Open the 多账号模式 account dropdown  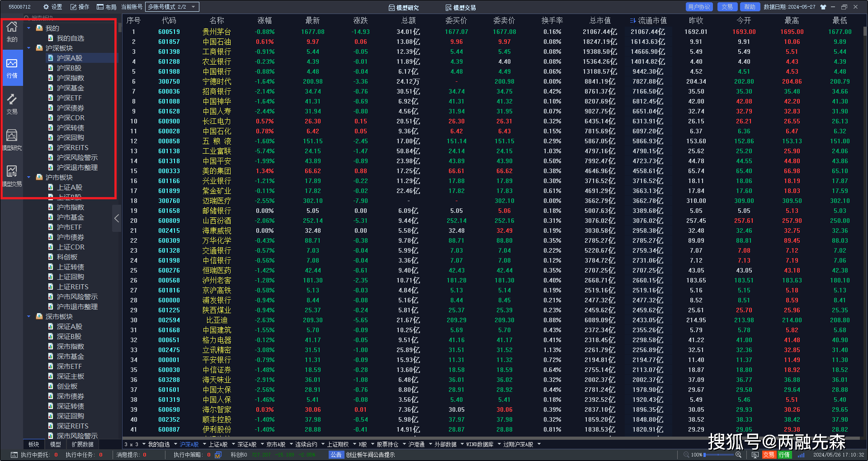(x=172, y=7)
